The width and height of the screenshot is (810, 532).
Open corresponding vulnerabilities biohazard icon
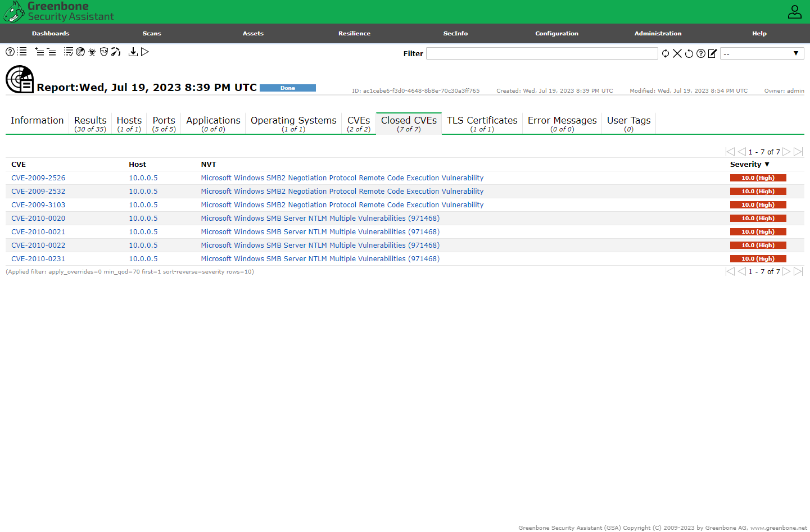(x=92, y=52)
